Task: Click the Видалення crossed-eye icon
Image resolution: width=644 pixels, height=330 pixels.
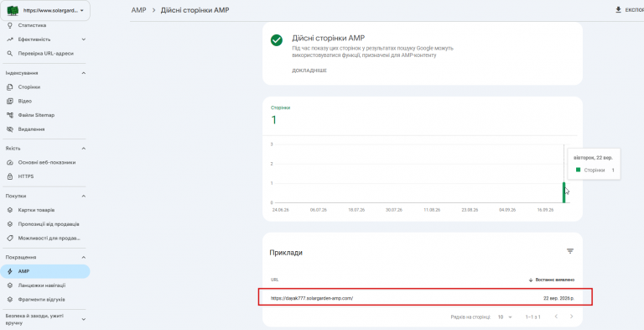Action: (x=10, y=129)
